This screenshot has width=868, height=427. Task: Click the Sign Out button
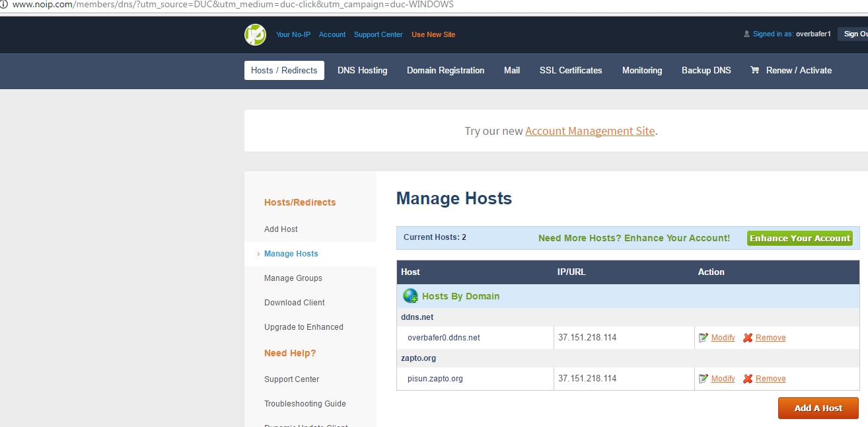coord(853,34)
